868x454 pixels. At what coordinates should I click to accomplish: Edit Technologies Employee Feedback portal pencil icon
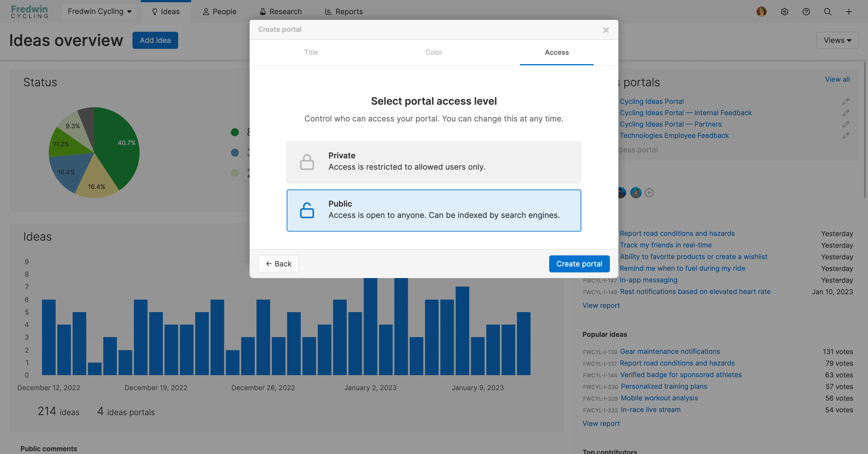846,136
